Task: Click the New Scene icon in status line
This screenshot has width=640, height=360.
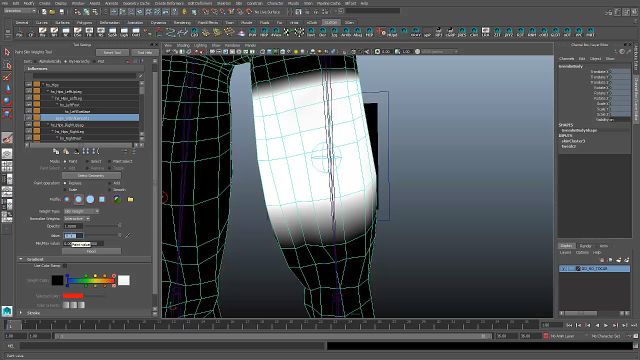Action: pyautogui.click(x=44, y=12)
